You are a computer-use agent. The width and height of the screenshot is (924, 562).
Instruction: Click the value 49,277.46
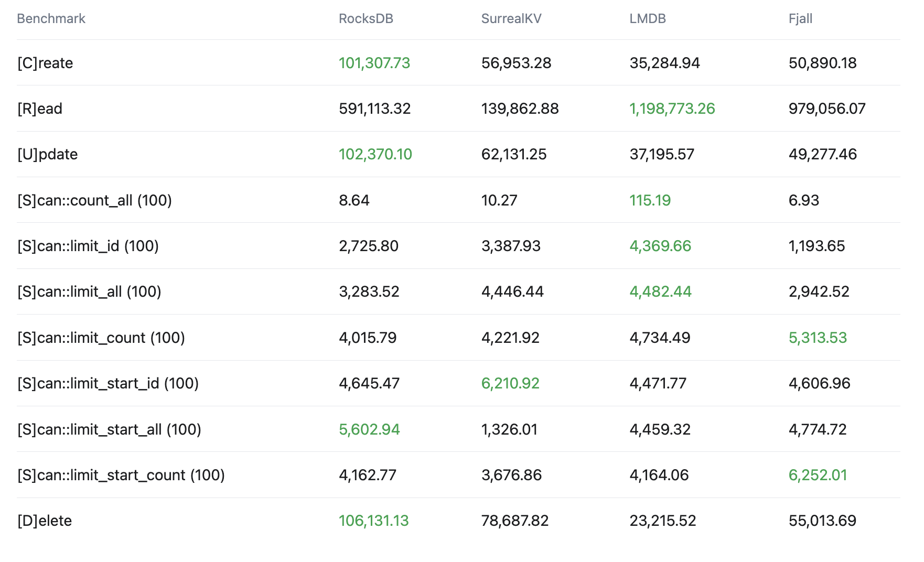tap(823, 154)
